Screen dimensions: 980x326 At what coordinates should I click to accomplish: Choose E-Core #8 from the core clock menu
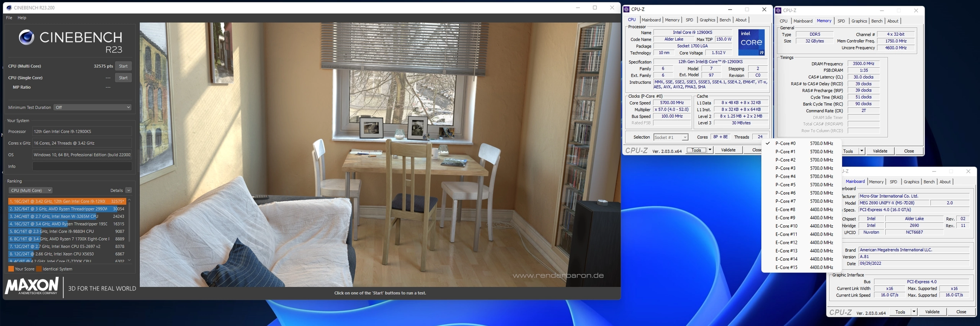click(x=801, y=210)
